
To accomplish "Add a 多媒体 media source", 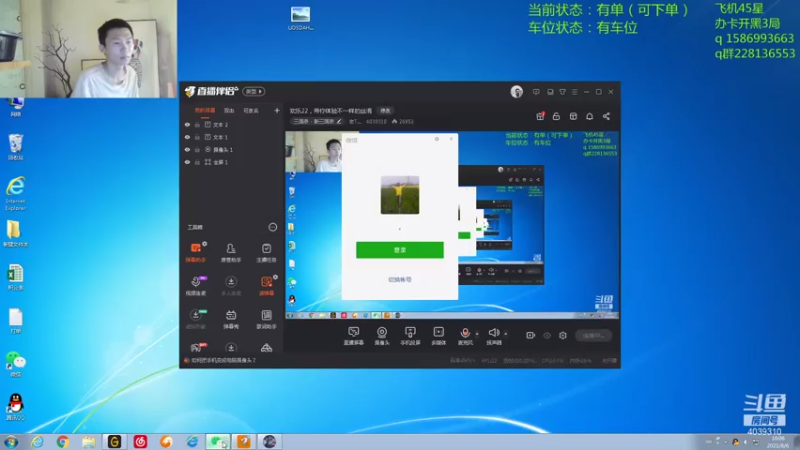I will (438, 336).
